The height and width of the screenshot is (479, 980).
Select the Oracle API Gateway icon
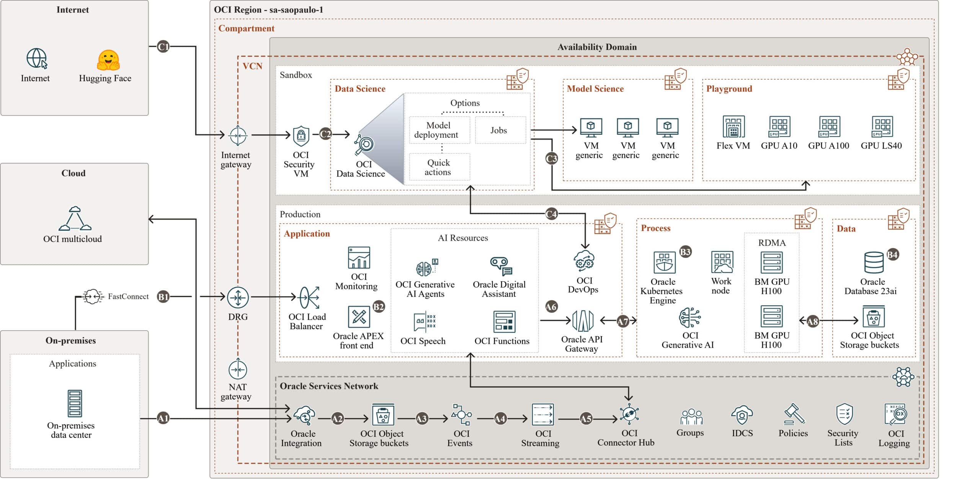click(583, 320)
